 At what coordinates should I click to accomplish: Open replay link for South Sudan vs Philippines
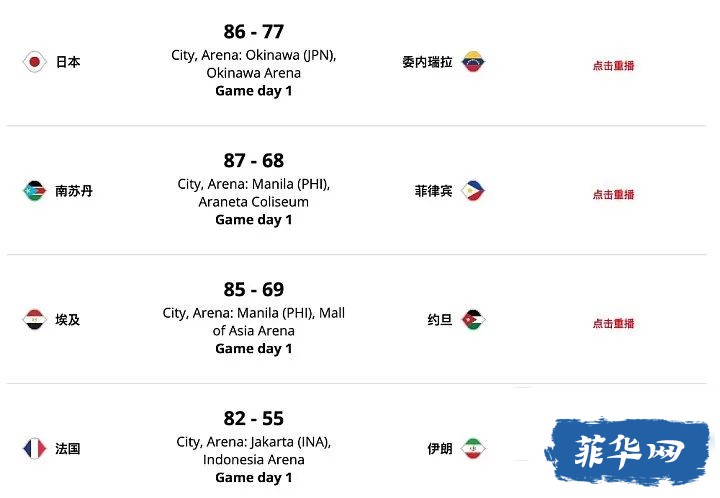(613, 195)
